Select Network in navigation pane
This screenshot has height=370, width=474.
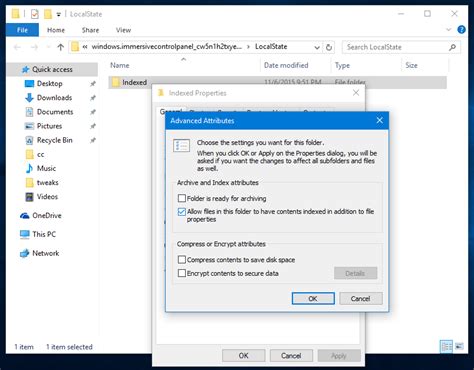coord(46,253)
